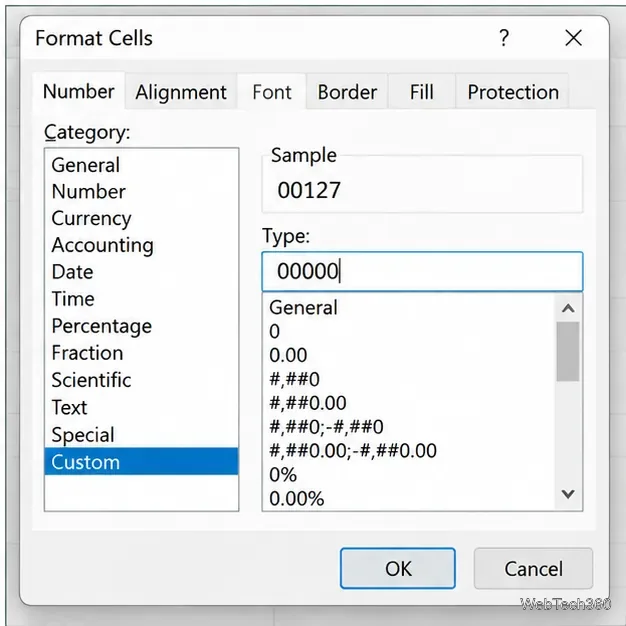This screenshot has width=626, height=626.
Task: Click the Type input field containing 00000
Action: pos(422,271)
